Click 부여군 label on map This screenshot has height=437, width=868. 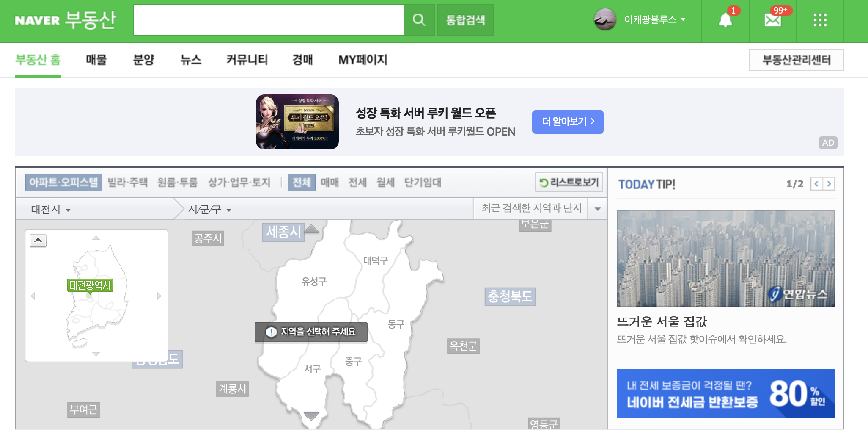[x=83, y=409]
